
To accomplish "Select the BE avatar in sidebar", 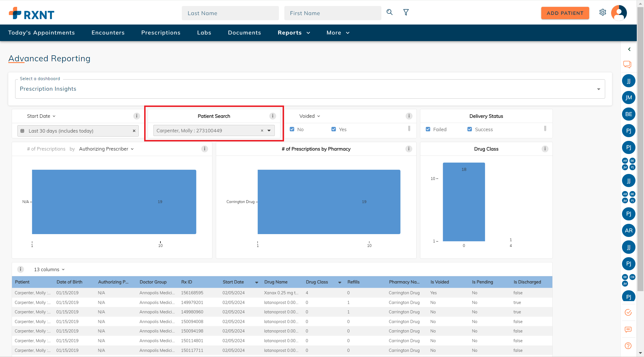I will point(629,114).
